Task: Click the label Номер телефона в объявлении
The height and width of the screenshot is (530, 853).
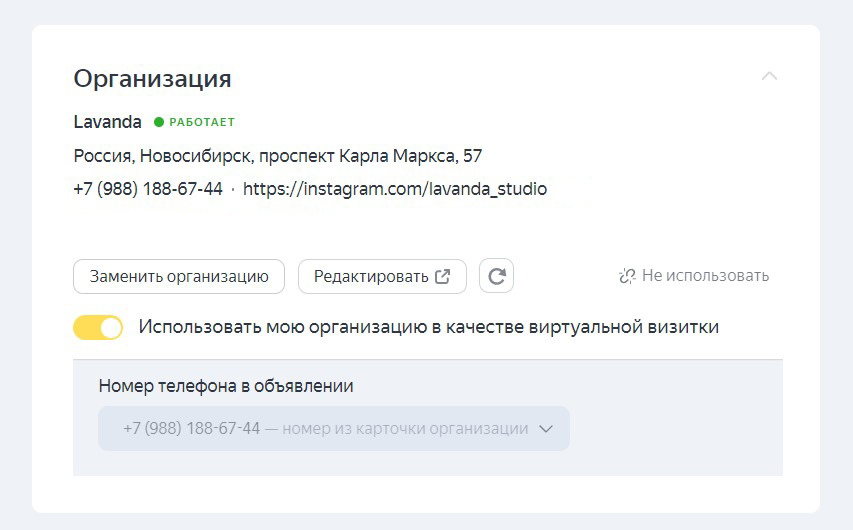Action: click(226, 386)
